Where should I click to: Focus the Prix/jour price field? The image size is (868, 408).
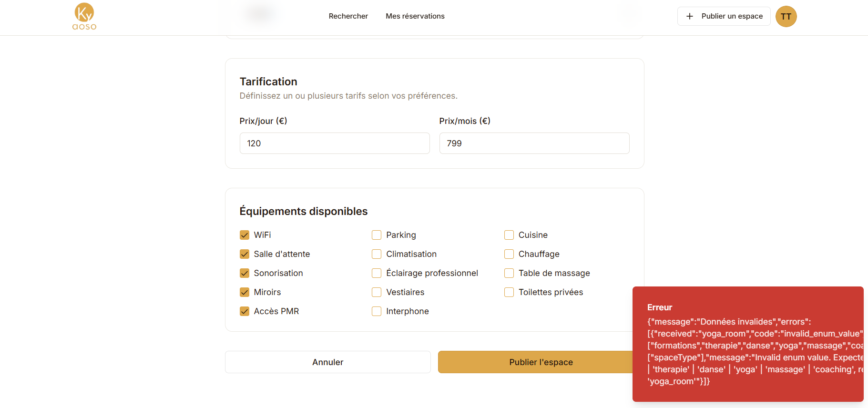(334, 143)
